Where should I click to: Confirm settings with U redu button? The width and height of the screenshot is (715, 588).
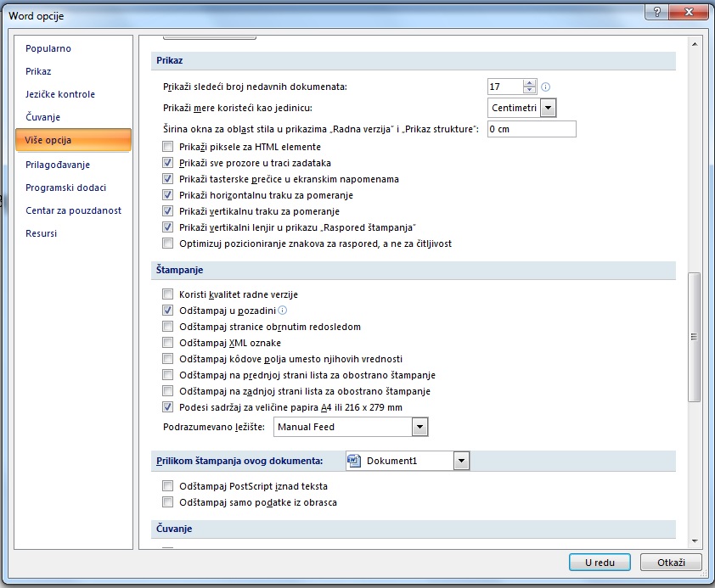coord(600,563)
